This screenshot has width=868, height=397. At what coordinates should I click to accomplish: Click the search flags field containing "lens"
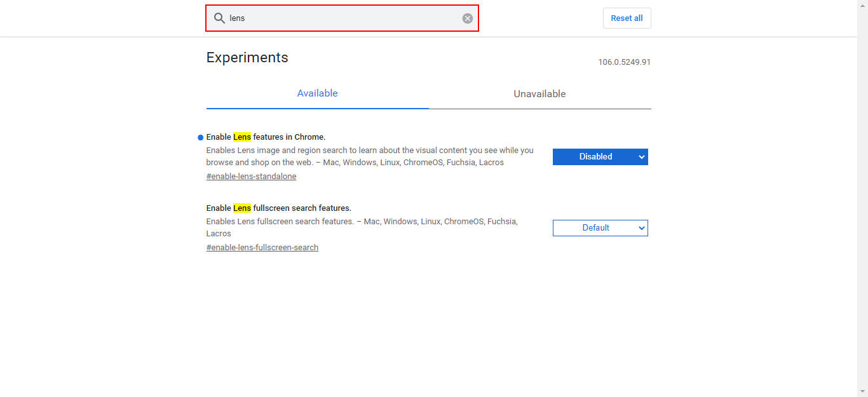point(342,18)
